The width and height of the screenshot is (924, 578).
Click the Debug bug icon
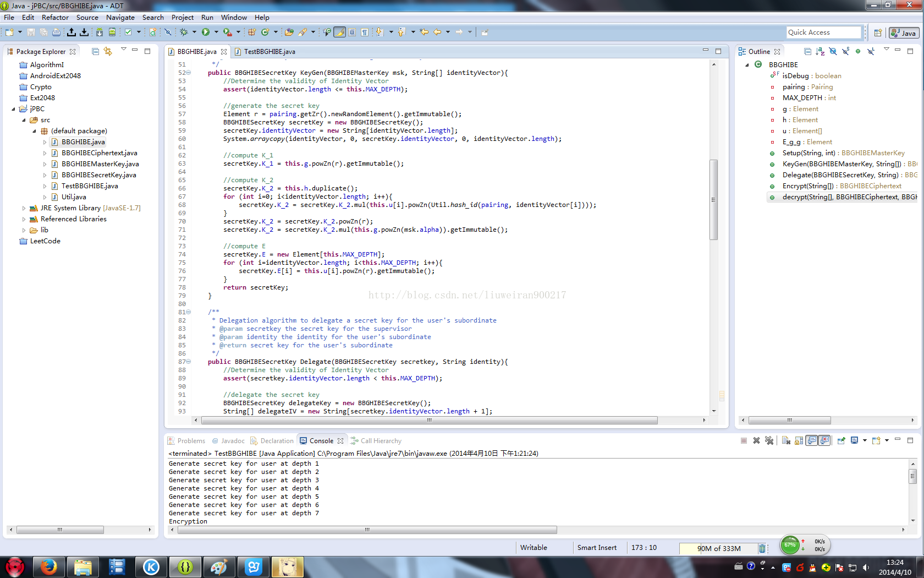tap(184, 32)
